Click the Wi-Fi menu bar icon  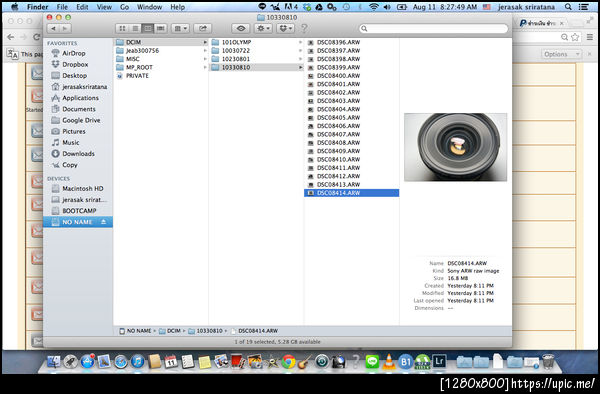[374, 7]
